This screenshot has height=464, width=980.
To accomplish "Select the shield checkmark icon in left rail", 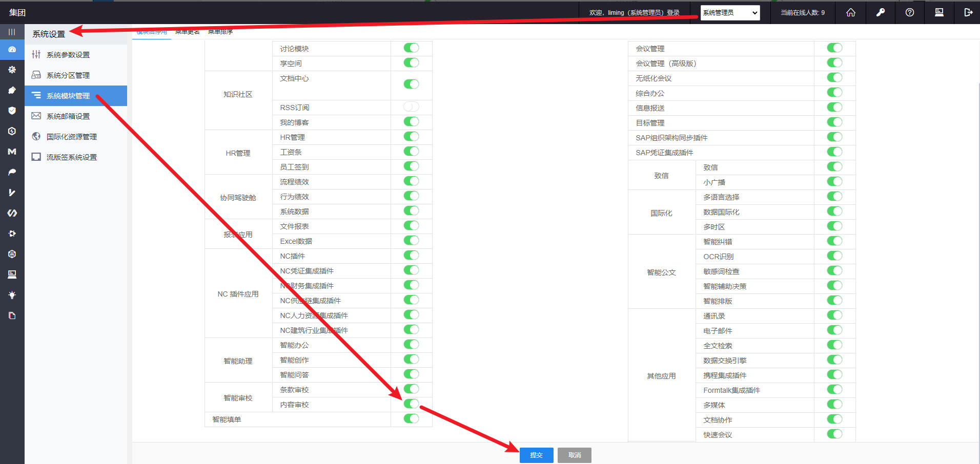I will coord(12,111).
